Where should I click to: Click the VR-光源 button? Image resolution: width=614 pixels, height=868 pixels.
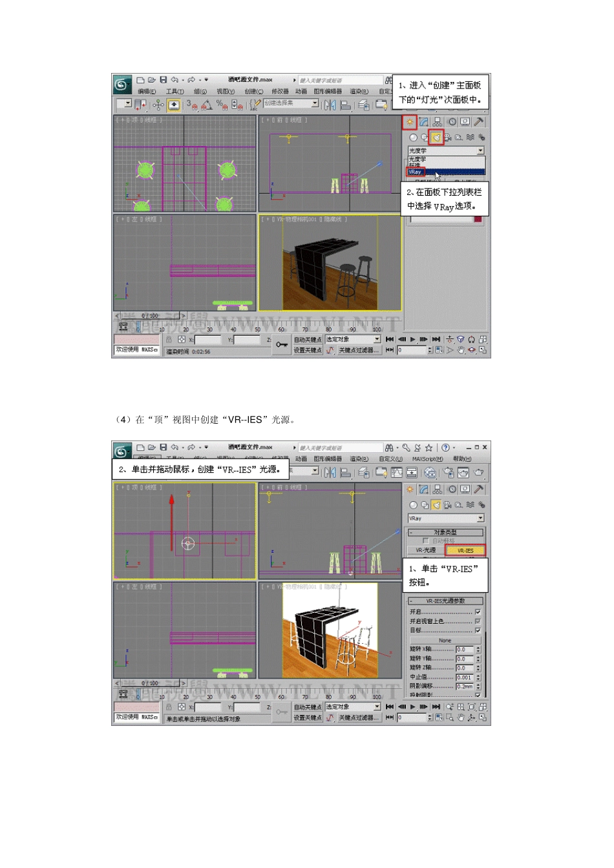coord(426,551)
